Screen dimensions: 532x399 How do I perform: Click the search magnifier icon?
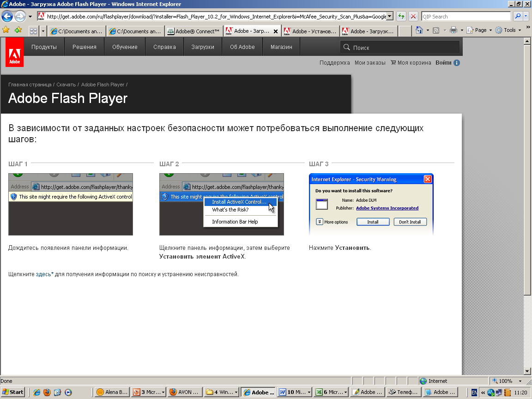tap(517, 16)
